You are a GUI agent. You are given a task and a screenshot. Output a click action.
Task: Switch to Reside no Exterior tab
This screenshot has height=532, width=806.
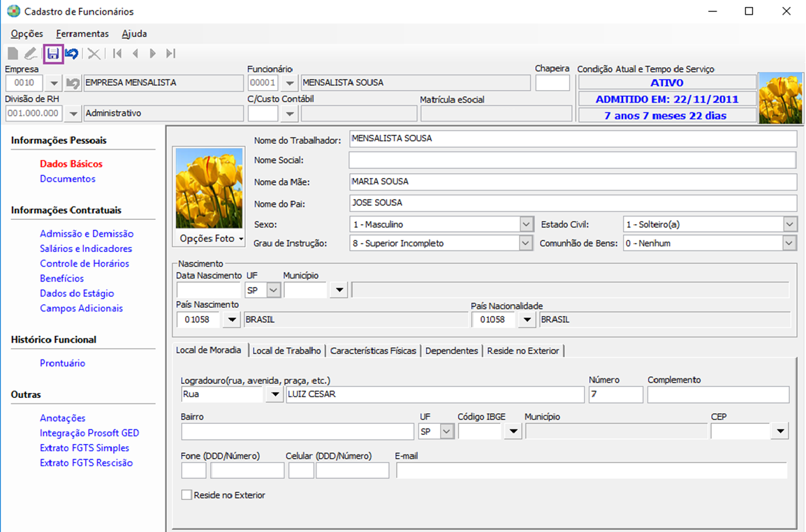(522, 350)
